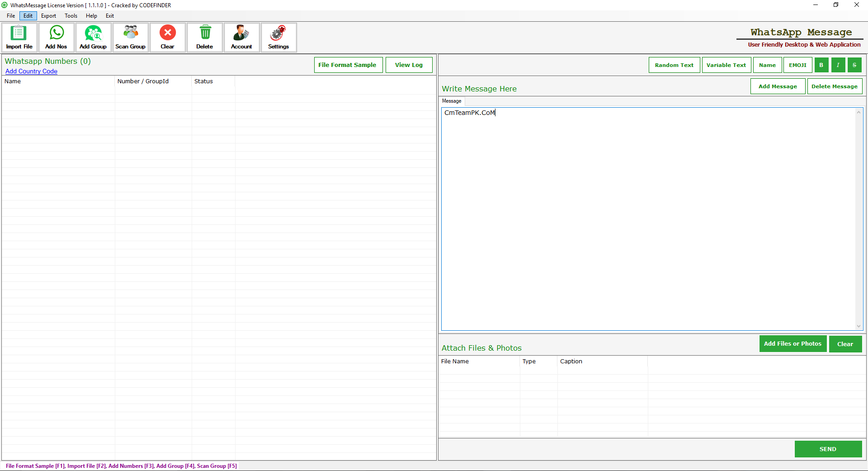Click the Random Text button
The width and height of the screenshot is (868, 471).
coord(675,65)
